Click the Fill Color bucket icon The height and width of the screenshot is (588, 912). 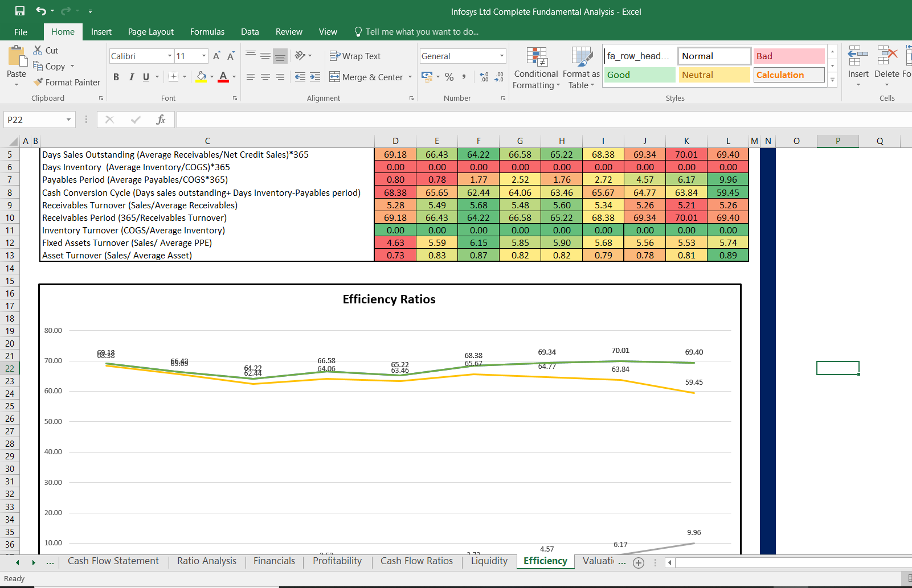201,77
